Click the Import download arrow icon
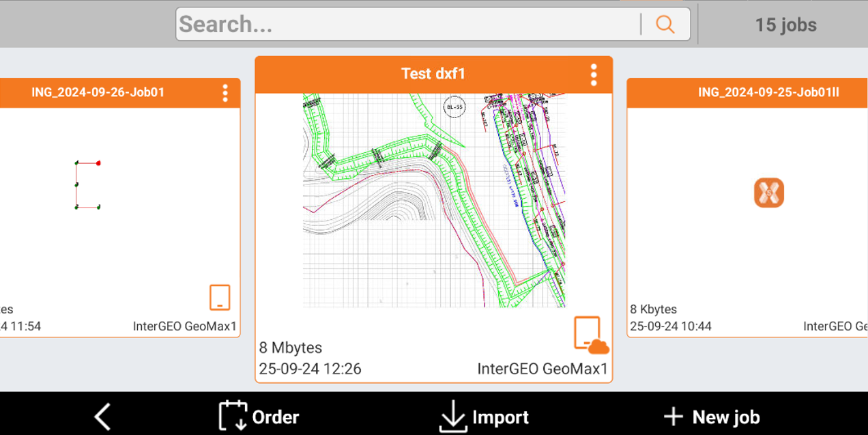 tap(453, 417)
